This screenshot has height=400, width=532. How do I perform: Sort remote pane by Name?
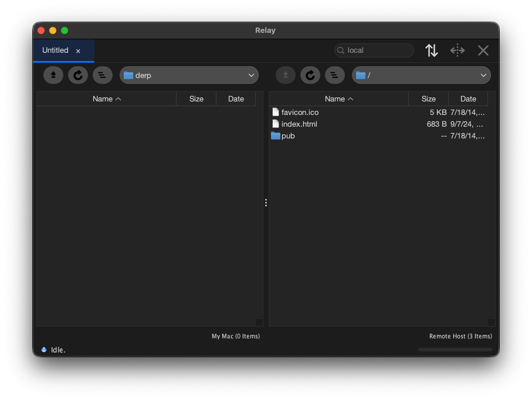pos(339,99)
